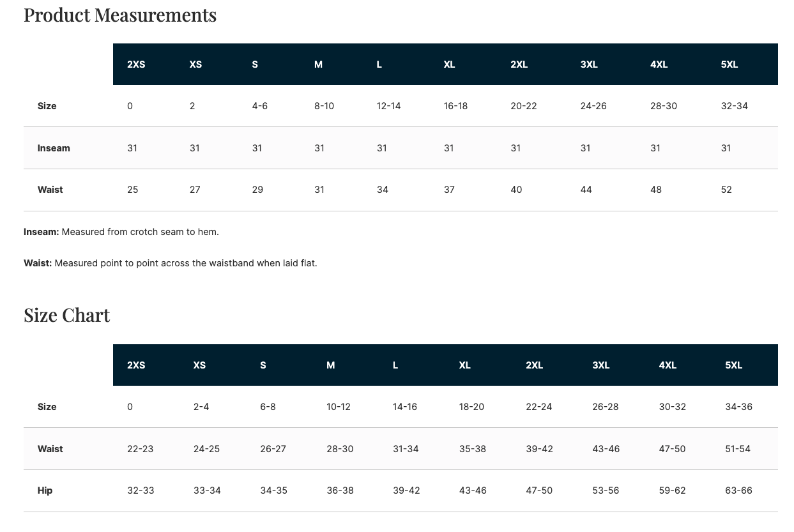Select the 3XL header in Product Measurements table

pyautogui.click(x=588, y=65)
